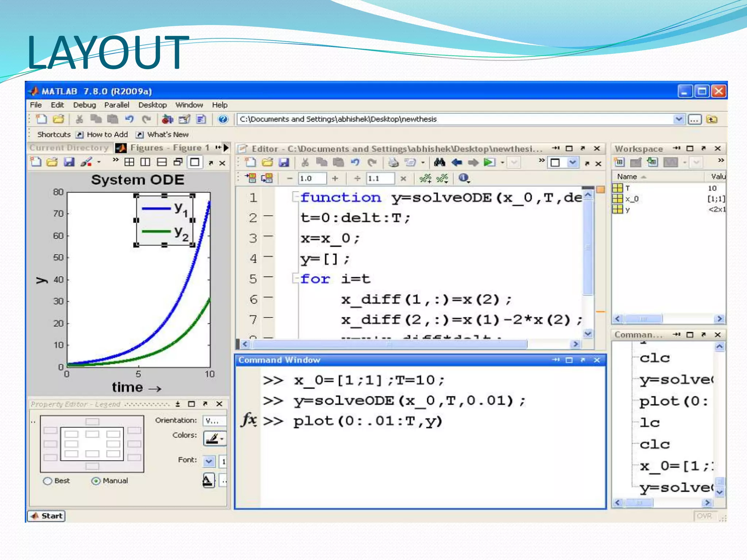Screen dimensions: 747x560
Task: Open the Help question mark icon
Action: (x=223, y=119)
